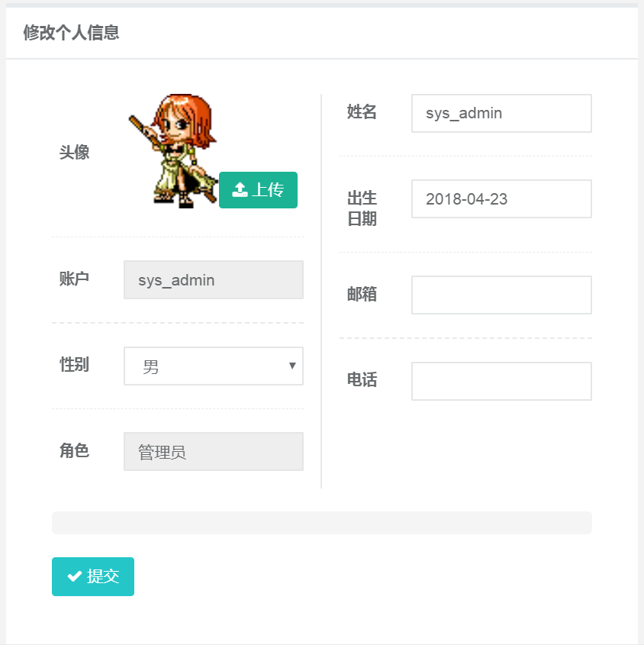Click the 提交 submit button

tap(93, 576)
